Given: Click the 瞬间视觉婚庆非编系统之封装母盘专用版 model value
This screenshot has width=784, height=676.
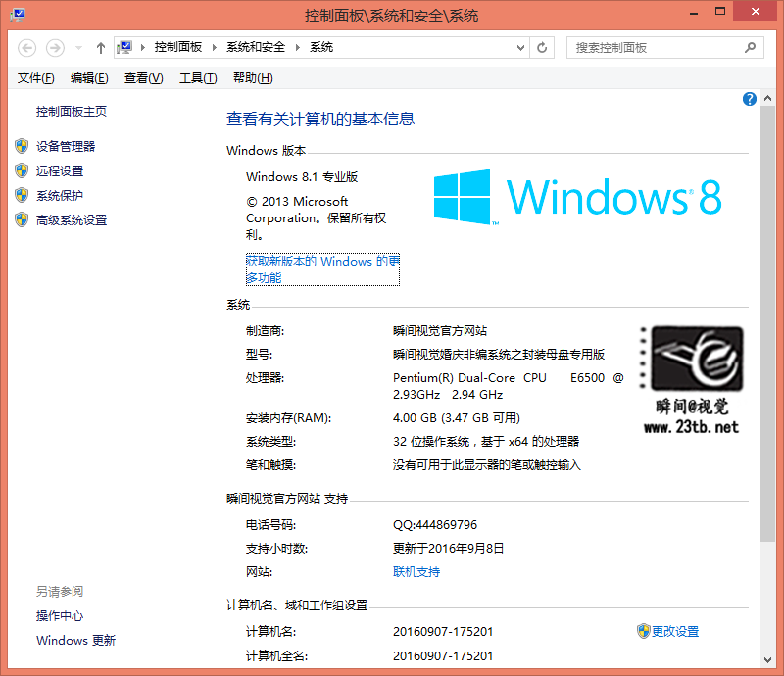Looking at the screenshot, I should pos(499,355).
